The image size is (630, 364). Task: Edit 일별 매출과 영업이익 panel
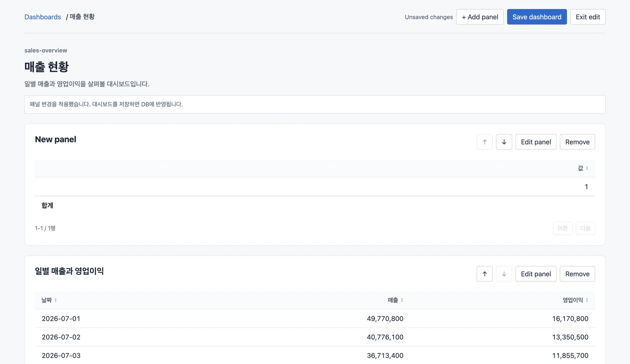(x=536, y=274)
